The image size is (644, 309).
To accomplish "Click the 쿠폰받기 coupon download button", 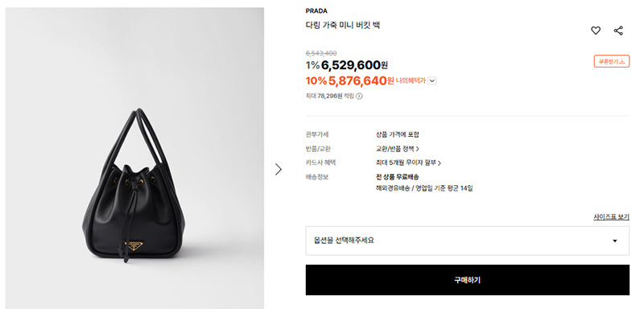I will (x=612, y=61).
